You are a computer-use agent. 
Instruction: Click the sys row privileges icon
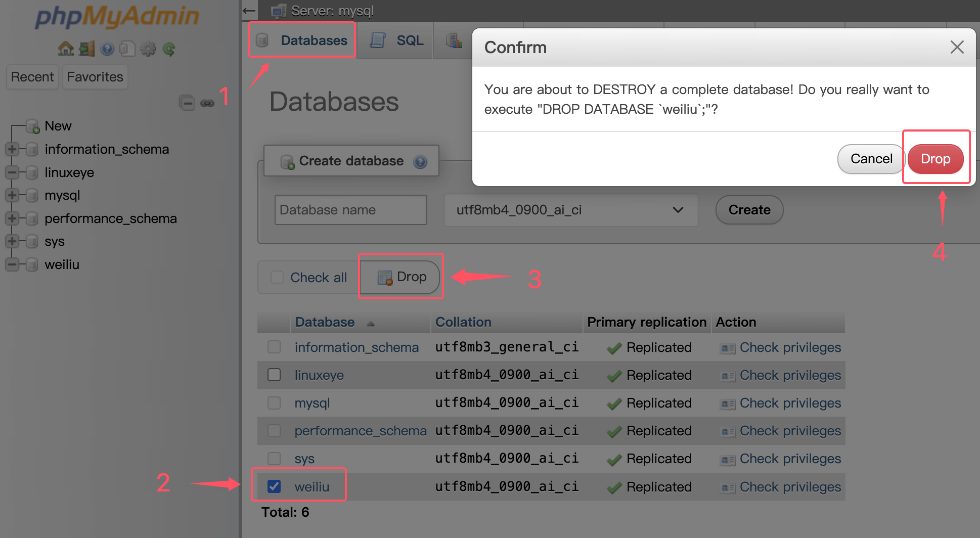pos(728,460)
